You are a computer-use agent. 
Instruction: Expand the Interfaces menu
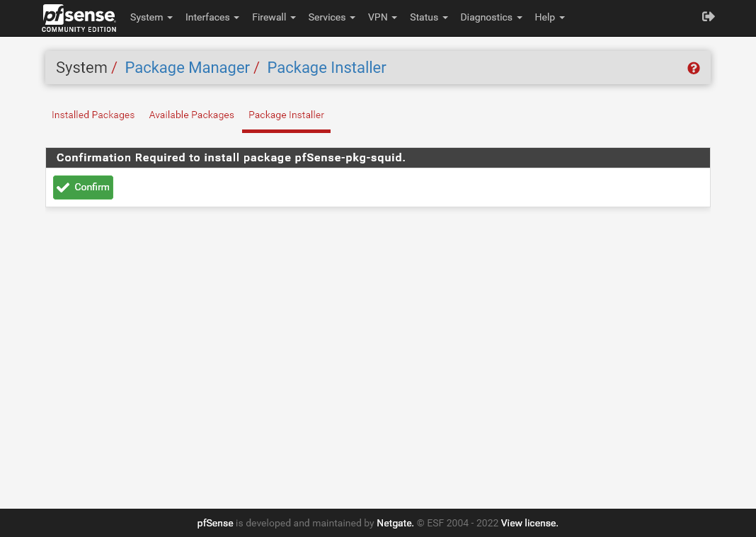coord(212,17)
